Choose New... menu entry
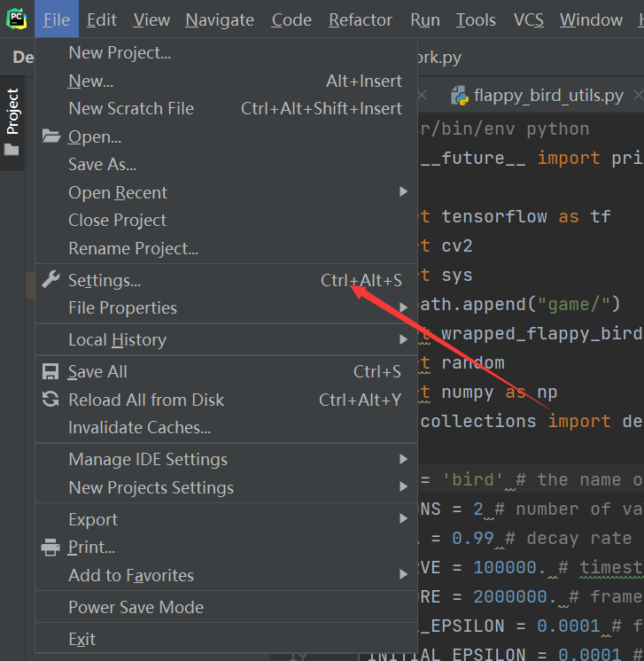This screenshot has height=661, width=644. point(226,81)
